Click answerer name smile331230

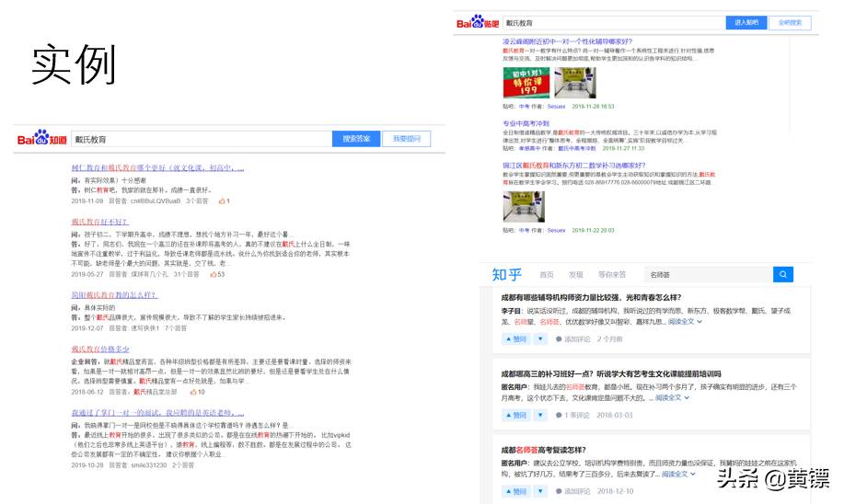coord(148,465)
